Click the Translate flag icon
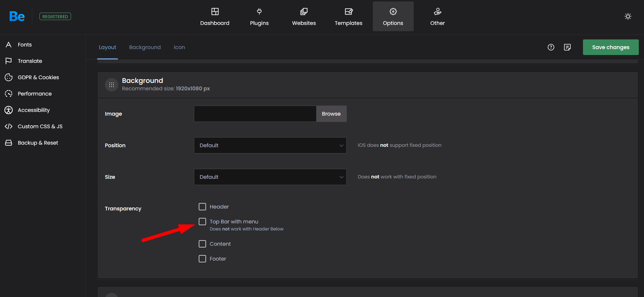This screenshot has height=297, width=644. 9,61
